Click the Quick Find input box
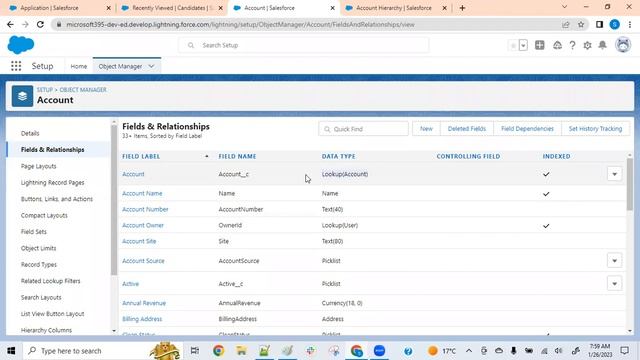The height and width of the screenshot is (360, 640). [363, 129]
